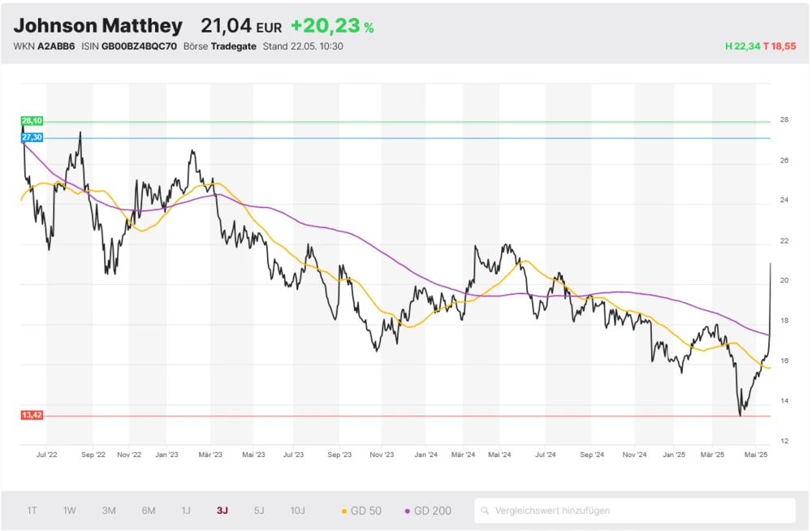Click the blue 27,30 price marker
Screen dimensions: 812x531
tap(32, 138)
